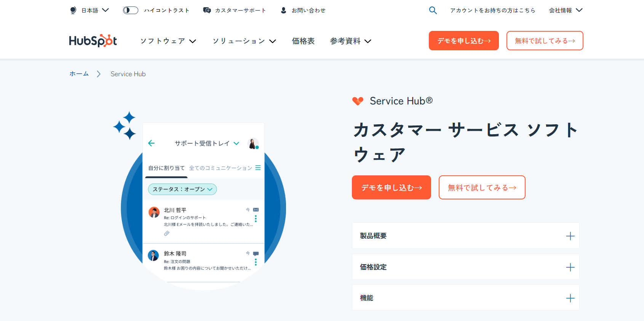Expand the 価格設定 accordion
644x321 pixels.
tap(466, 267)
